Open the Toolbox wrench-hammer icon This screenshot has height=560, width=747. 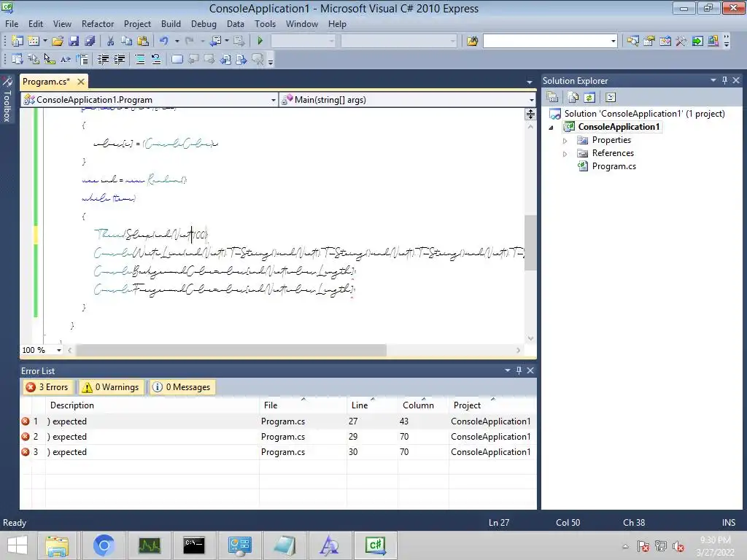(x=681, y=41)
